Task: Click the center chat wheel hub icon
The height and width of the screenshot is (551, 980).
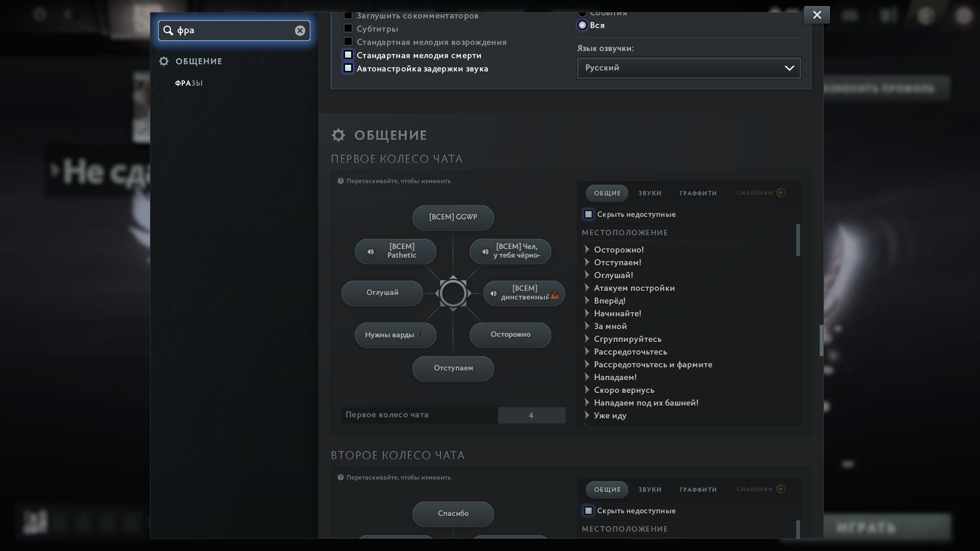Action: 453,293
